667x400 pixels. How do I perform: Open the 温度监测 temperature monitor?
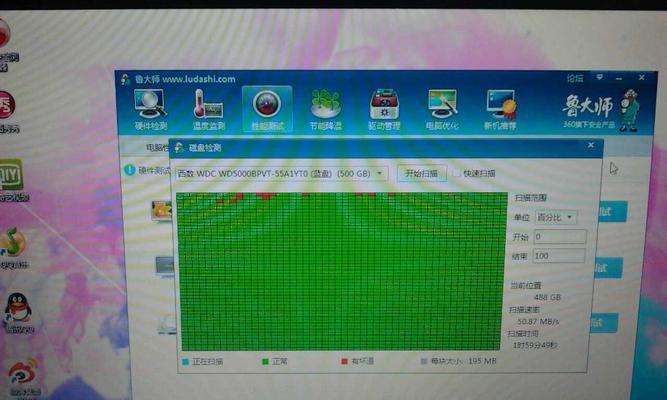208,109
